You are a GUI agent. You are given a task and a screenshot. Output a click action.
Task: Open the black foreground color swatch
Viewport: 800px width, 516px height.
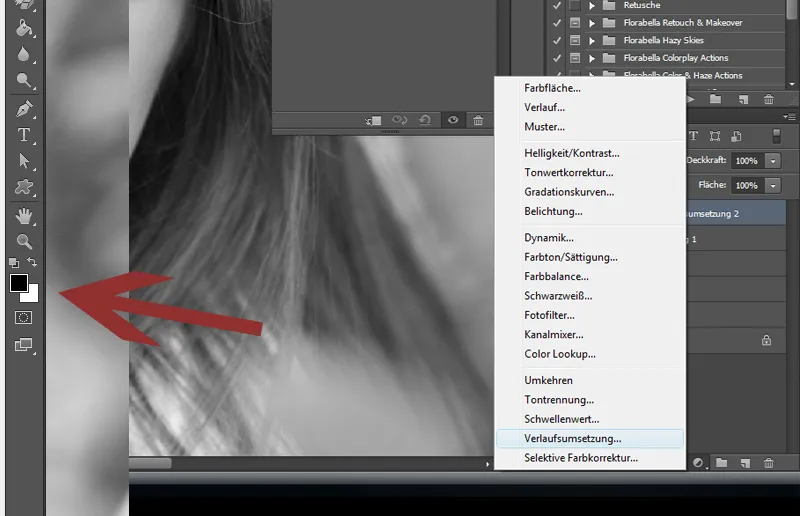click(x=18, y=283)
